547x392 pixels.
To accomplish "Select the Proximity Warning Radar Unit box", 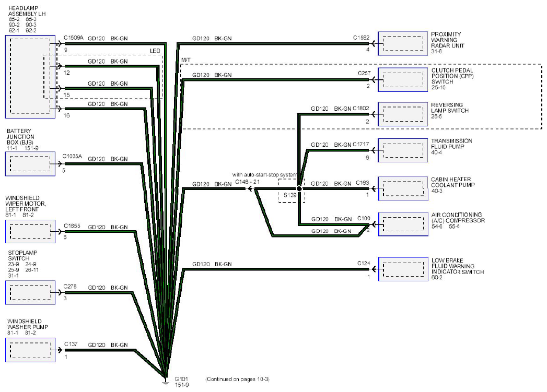I will [403, 43].
